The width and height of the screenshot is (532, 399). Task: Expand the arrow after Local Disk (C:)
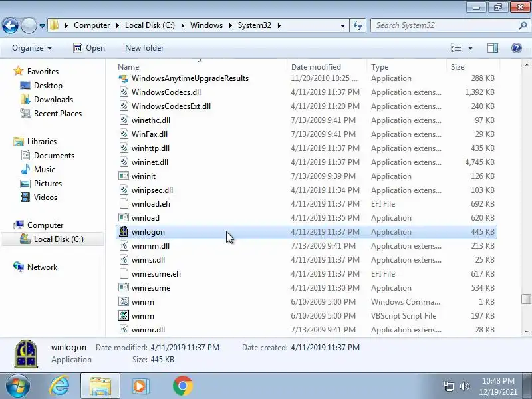pos(182,25)
